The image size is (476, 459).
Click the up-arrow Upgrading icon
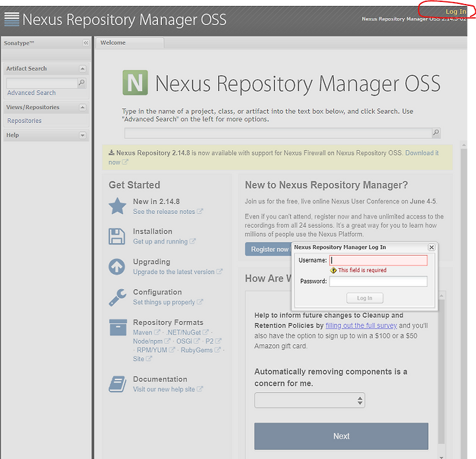point(117,267)
